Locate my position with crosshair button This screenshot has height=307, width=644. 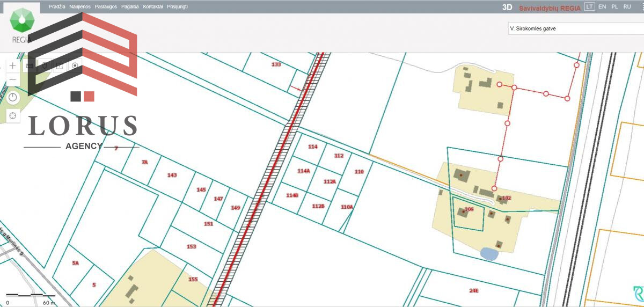coord(13,115)
